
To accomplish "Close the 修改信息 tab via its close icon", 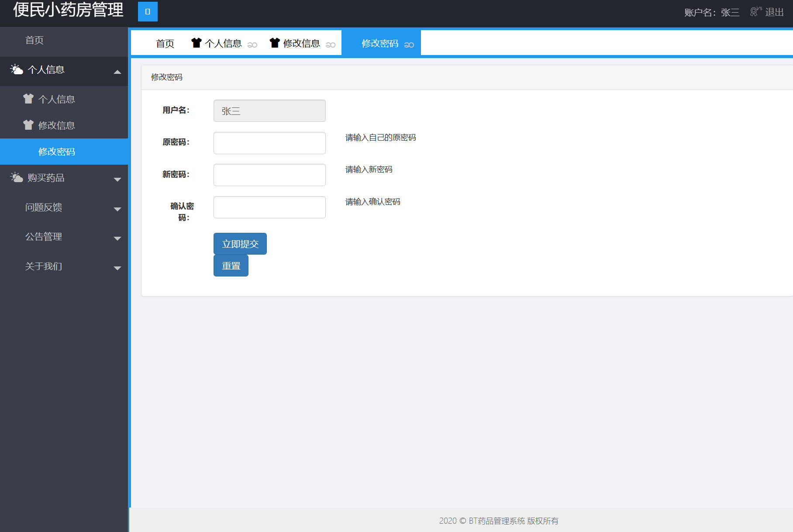I will (330, 45).
